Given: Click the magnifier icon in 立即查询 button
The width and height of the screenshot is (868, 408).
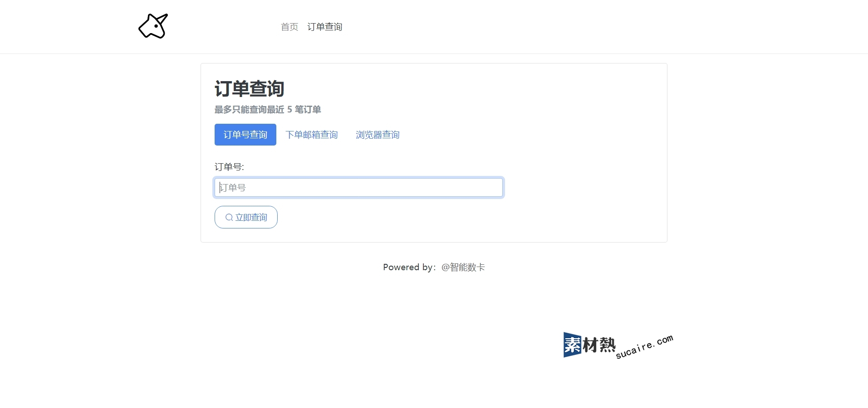Looking at the screenshot, I should (229, 218).
